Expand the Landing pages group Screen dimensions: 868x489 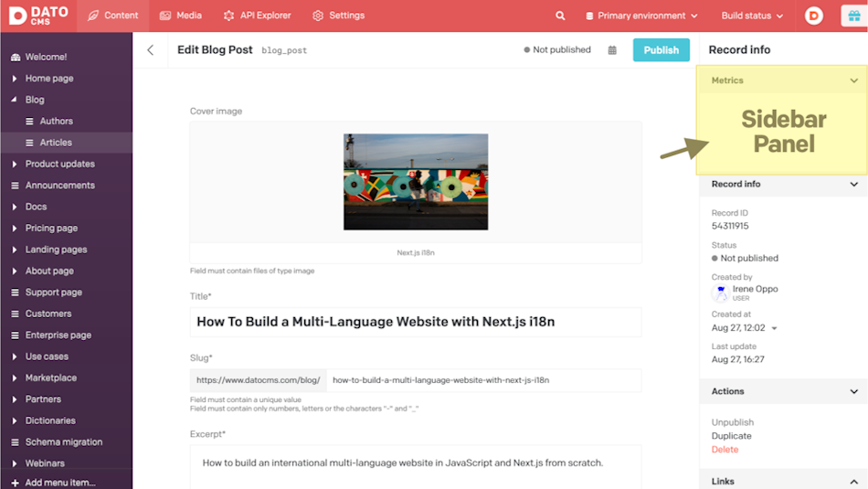(x=15, y=250)
